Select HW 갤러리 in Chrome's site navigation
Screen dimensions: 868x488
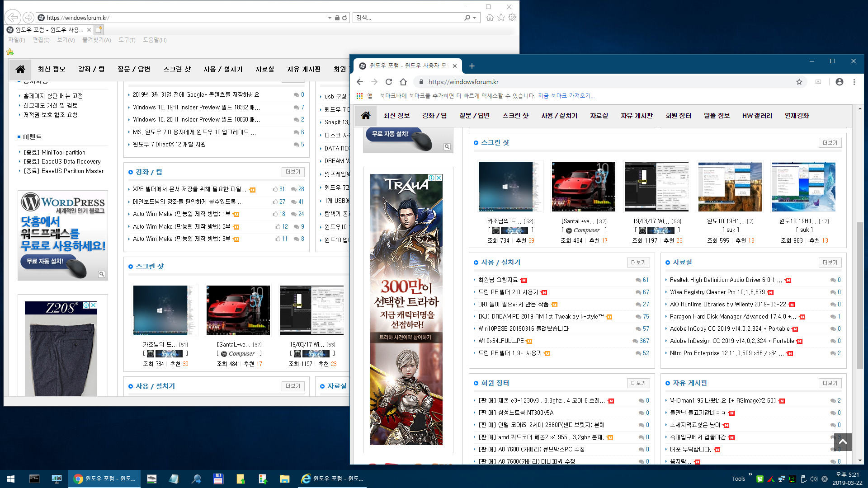[757, 116]
